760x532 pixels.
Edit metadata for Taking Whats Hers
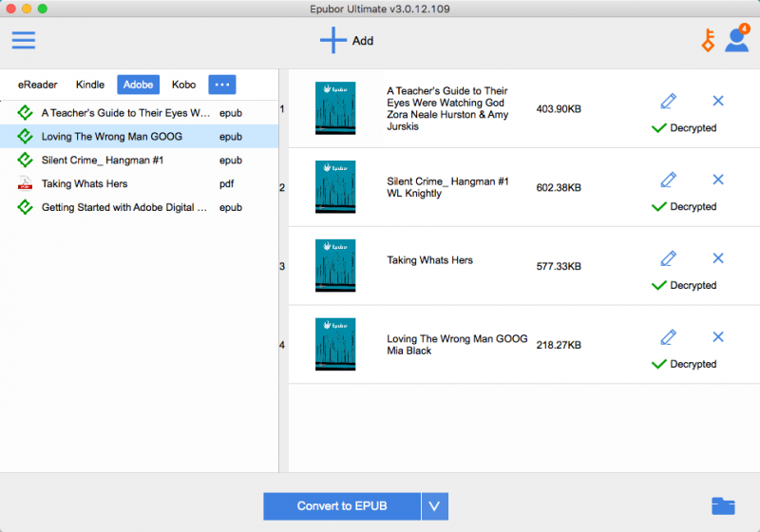click(668, 258)
